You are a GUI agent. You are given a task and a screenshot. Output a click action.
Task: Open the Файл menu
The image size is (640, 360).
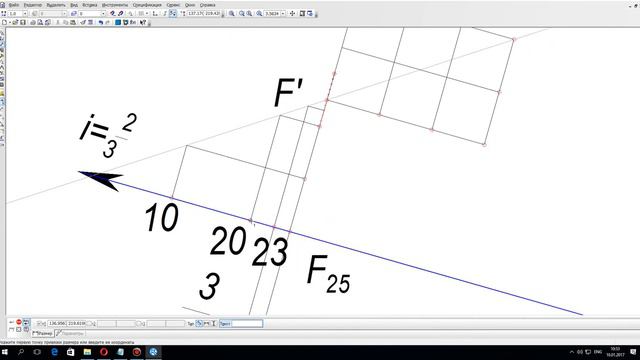[13, 5]
